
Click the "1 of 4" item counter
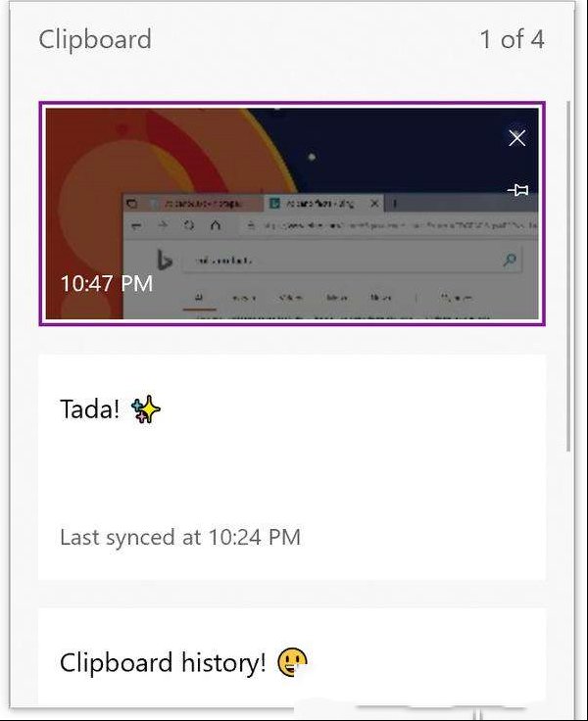(x=513, y=39)
